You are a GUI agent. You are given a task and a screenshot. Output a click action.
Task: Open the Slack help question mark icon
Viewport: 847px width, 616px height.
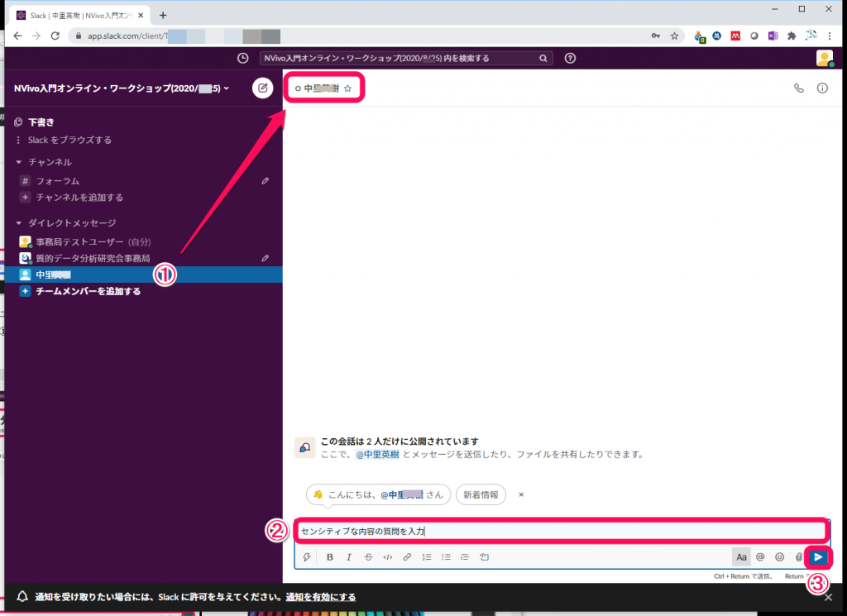pyautogui.click(x=570, y=59)
